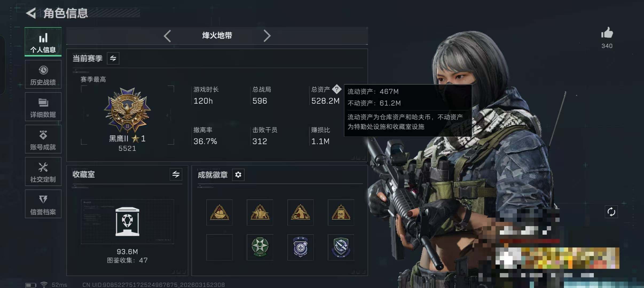Click the 黑鹰II rank emblem
Image resolution: width=644 pixels, height=288 pixels.
coord(127,110)
